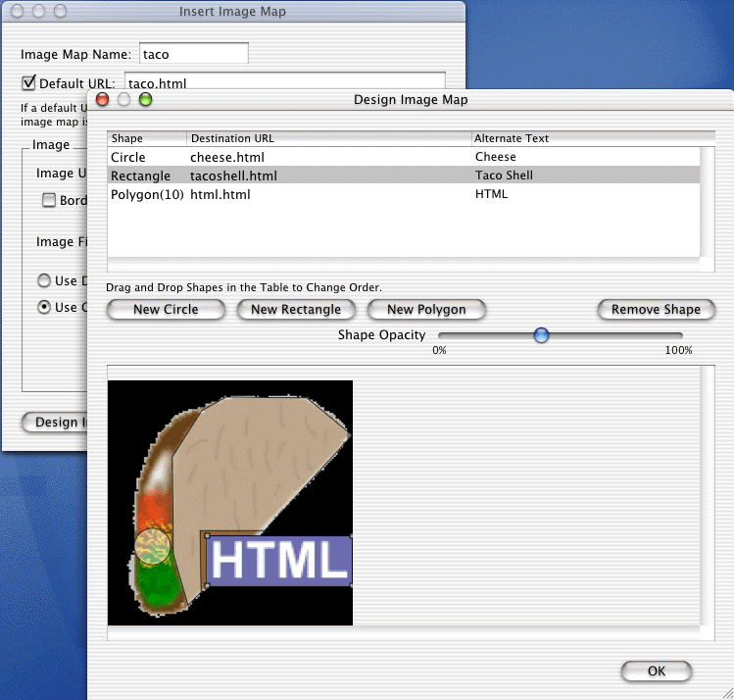Zoom the Design Image Map window (green button)

(146, 99)
